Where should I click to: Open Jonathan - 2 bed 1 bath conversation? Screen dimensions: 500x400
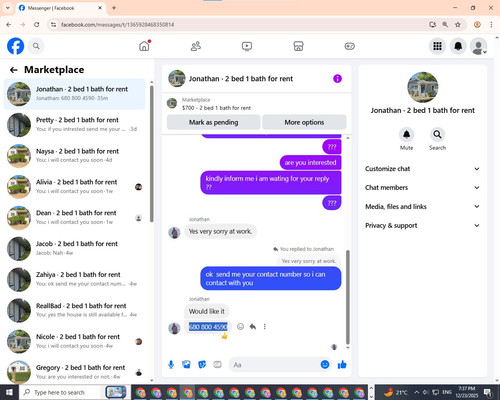(x=74, y=94)
